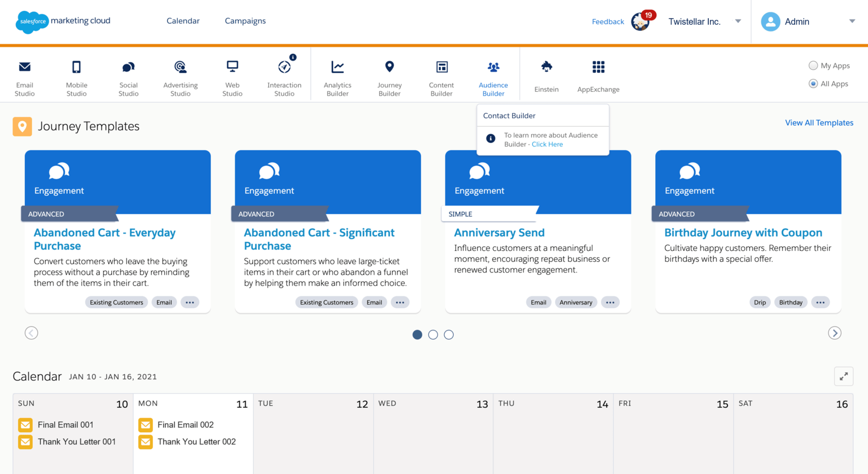
Task: Select the All Apps radio button
Action: (x=813, y=83)
